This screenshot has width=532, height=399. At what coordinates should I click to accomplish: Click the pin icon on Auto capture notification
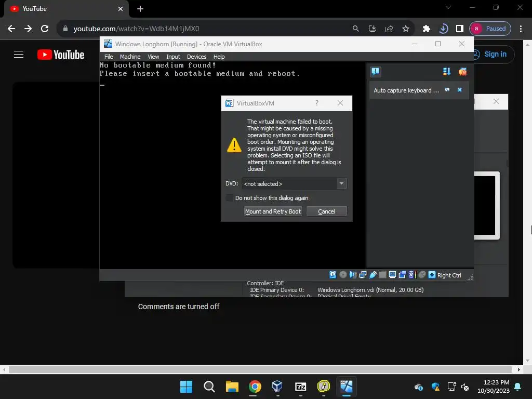(x=447, y=90)
